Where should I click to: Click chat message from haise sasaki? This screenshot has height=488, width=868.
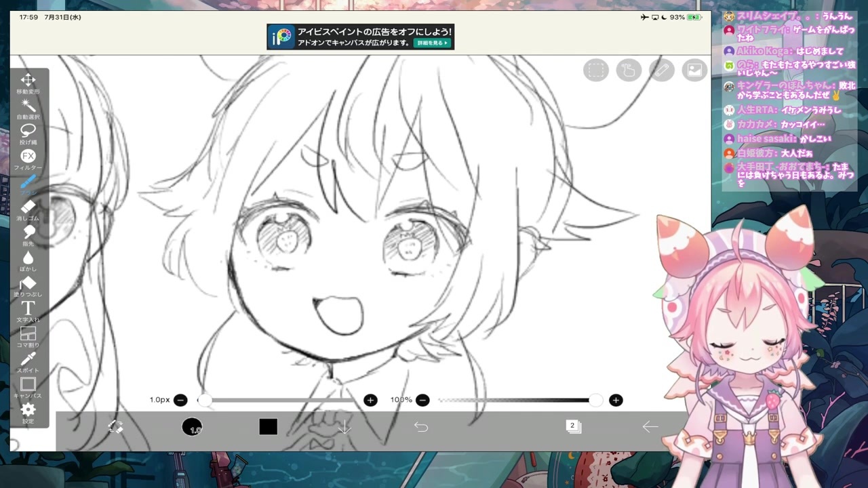778,139
